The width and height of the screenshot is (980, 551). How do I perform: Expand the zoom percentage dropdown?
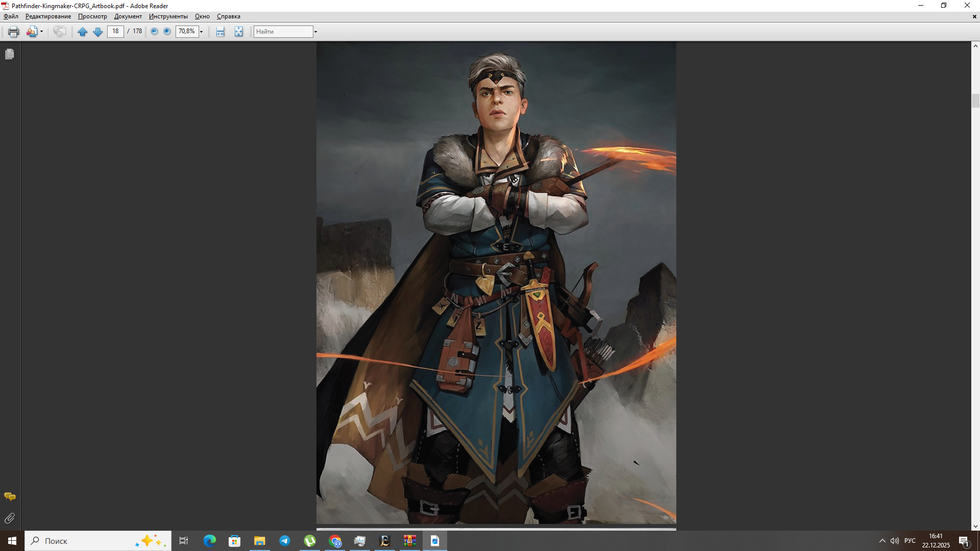[202, 32]
